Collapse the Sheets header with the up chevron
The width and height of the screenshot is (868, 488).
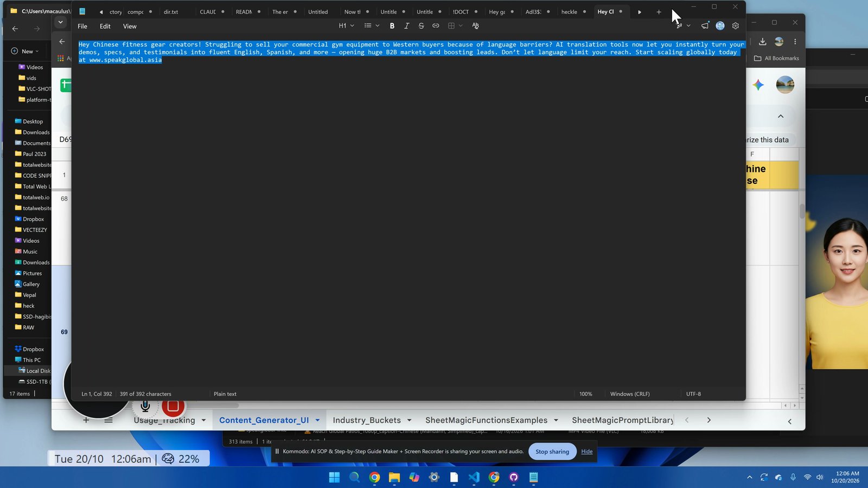(781, 116)
